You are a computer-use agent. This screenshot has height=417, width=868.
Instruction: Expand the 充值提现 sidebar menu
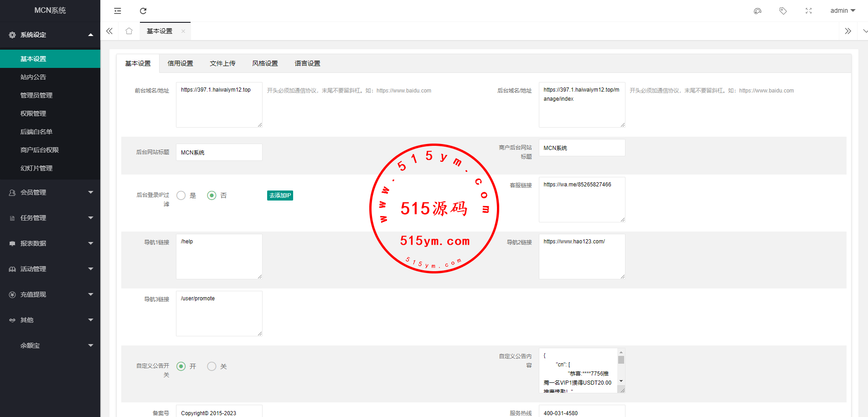coord(50,294)
